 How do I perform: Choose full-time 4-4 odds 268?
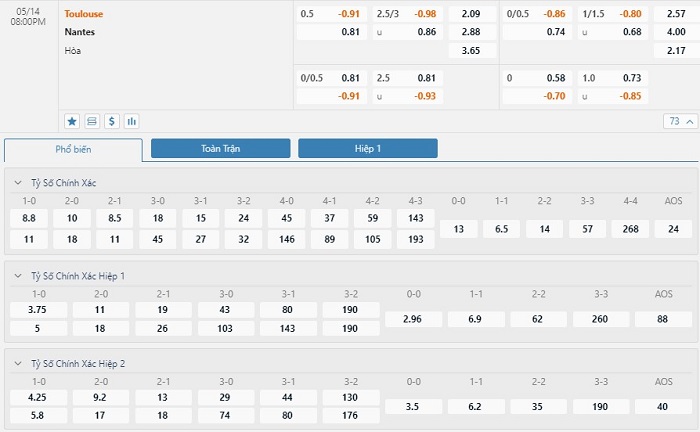(x=630, y=229)
